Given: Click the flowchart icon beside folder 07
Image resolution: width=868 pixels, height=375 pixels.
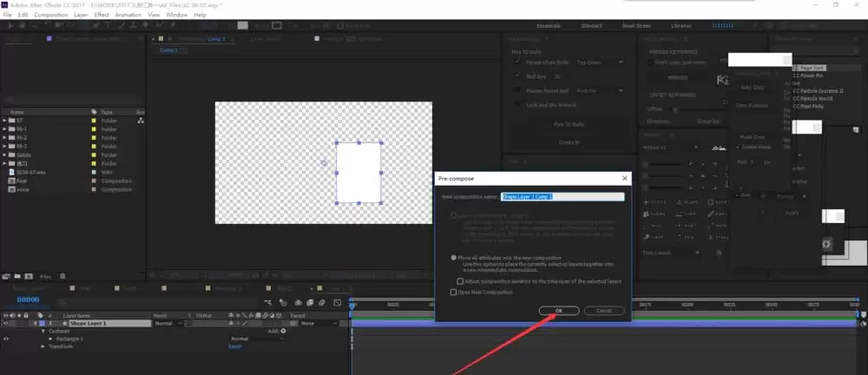Looking at the screenshot, I should click(140, 120).
